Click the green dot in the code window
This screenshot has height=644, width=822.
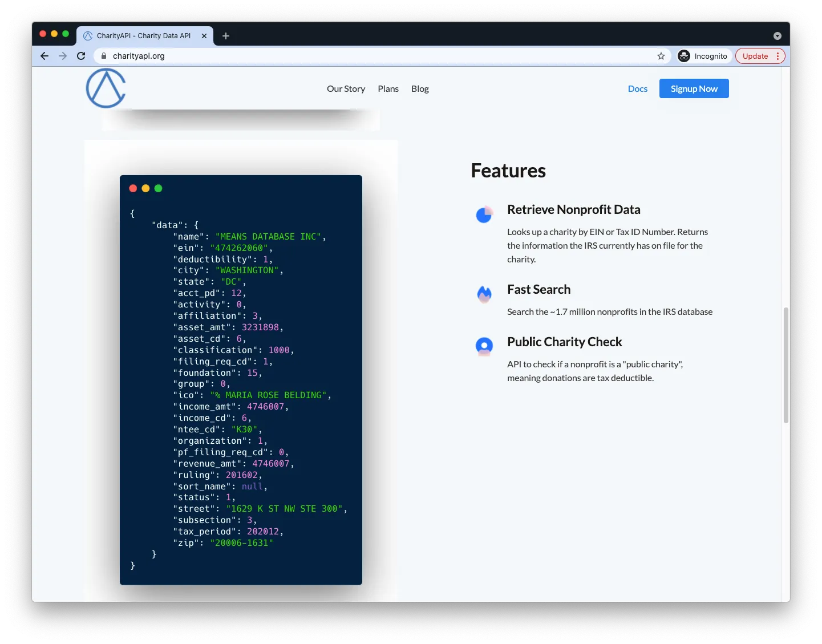point(158,188)
